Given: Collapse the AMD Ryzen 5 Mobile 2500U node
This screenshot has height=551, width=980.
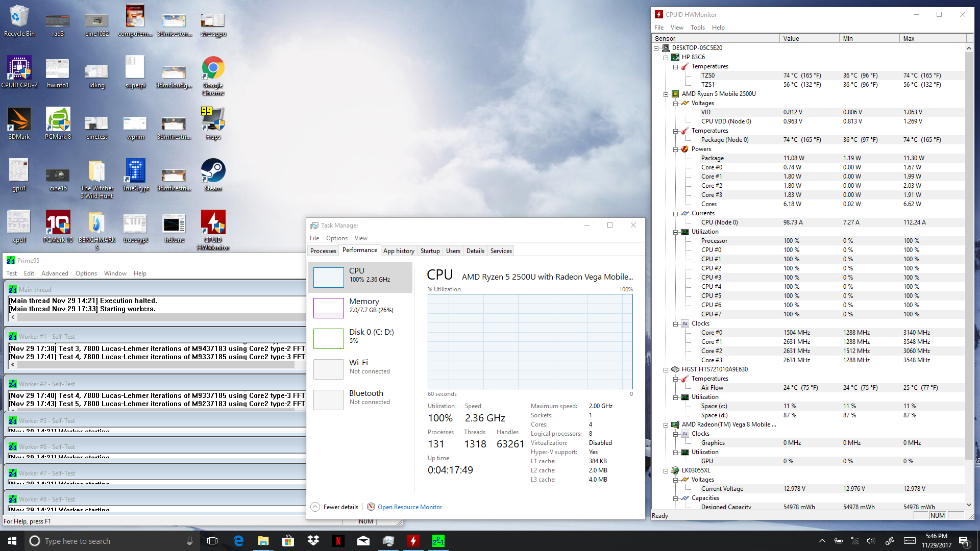Looking at the screenshot, I should (666, 94).
